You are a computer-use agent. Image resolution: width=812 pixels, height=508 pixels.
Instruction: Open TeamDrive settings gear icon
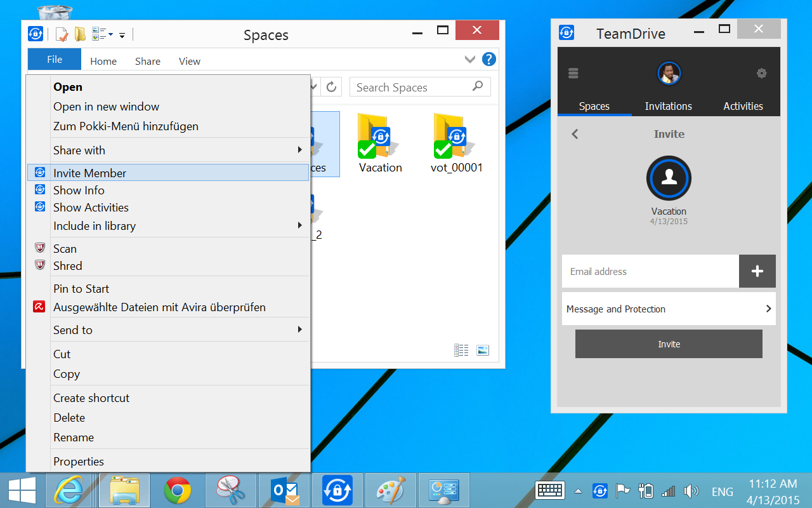point(761,74)
